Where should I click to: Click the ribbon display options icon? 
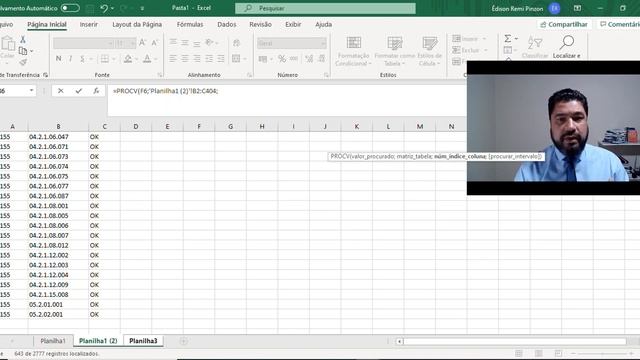[577, 8]
